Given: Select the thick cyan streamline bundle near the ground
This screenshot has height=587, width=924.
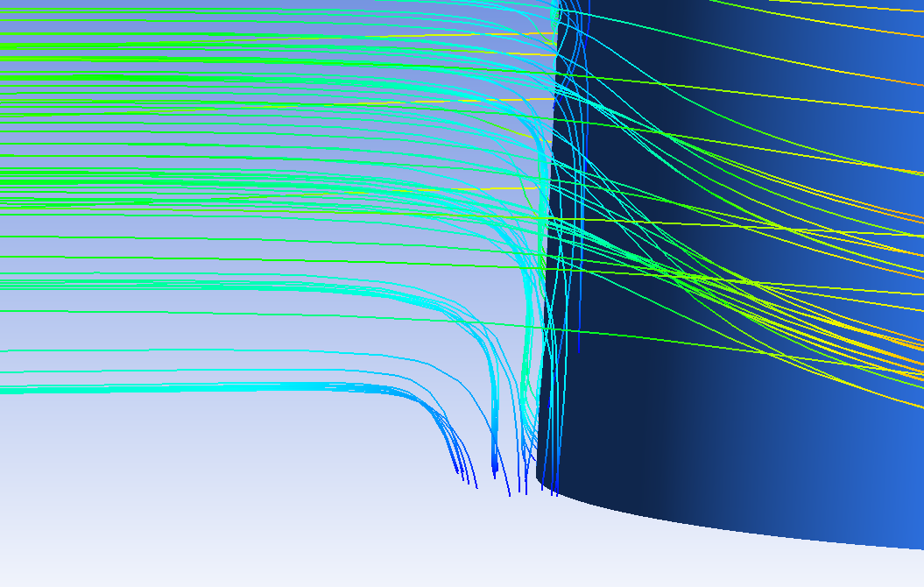Looking at the screenshot, I should pos(219,387).
